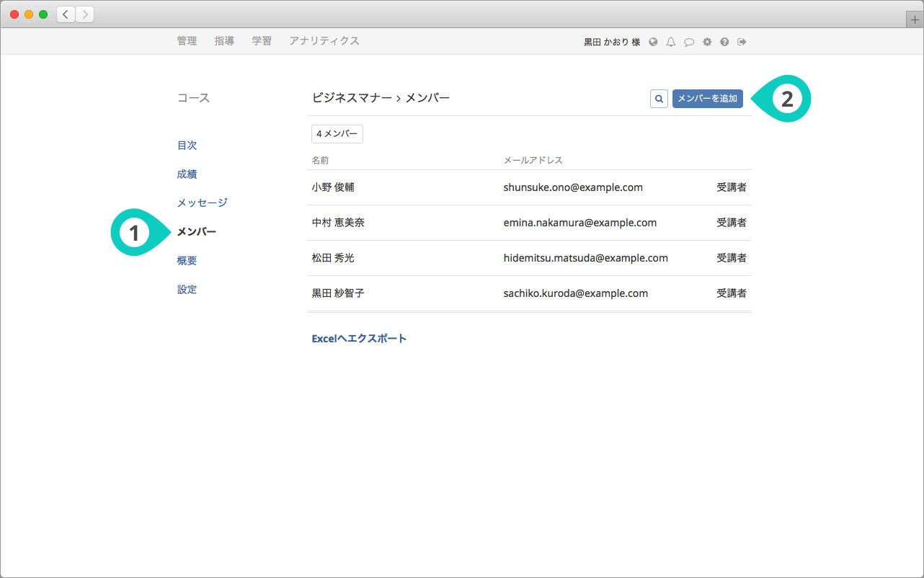The height and width of the screenshot is (578, 924).
Task: Click the 4 メンバー count button
Action: pyautogui.click(x=337, y=134)
